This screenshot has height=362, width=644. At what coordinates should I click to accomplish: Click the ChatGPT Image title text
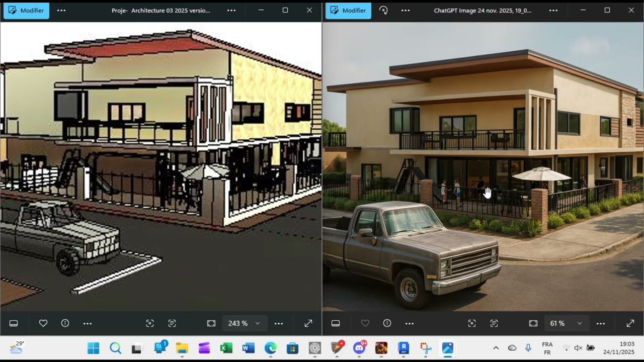[482, 11]
